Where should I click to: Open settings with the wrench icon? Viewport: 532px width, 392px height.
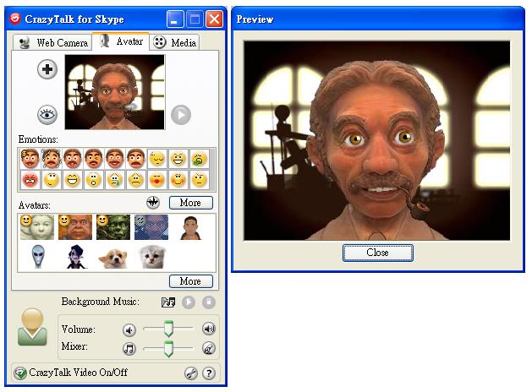(x=190, y=373)
